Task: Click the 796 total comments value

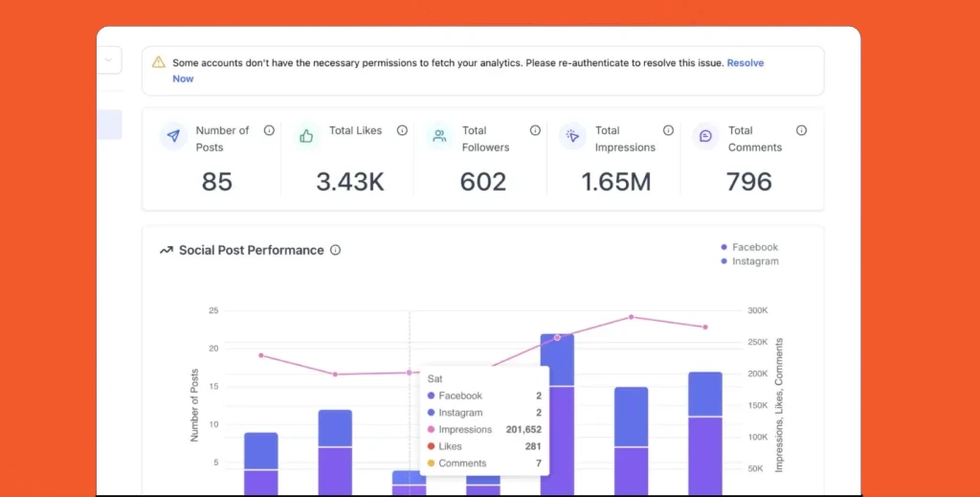Action: tap(748, 182)
